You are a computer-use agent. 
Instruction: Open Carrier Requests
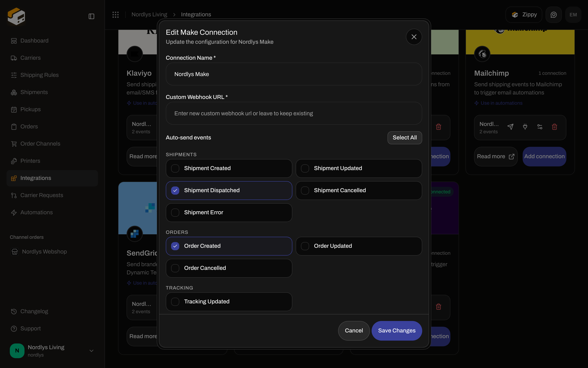(52, 195)
